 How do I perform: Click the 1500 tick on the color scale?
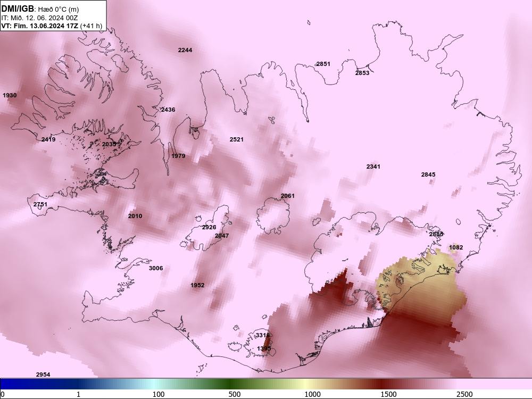388,394
